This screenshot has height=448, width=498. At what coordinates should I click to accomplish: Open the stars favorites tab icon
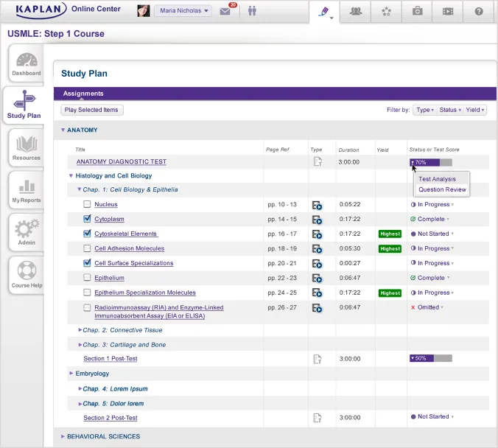[386, 12]
